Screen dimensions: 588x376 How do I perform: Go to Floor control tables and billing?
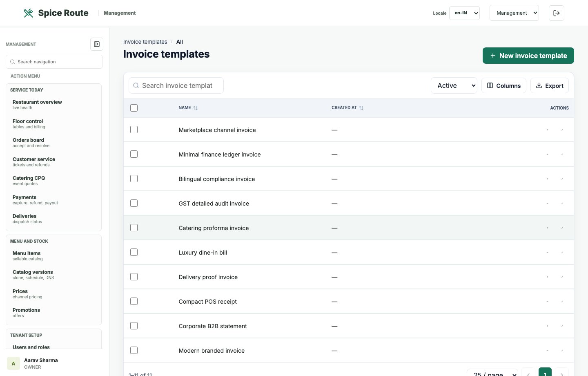coord(53,124)
